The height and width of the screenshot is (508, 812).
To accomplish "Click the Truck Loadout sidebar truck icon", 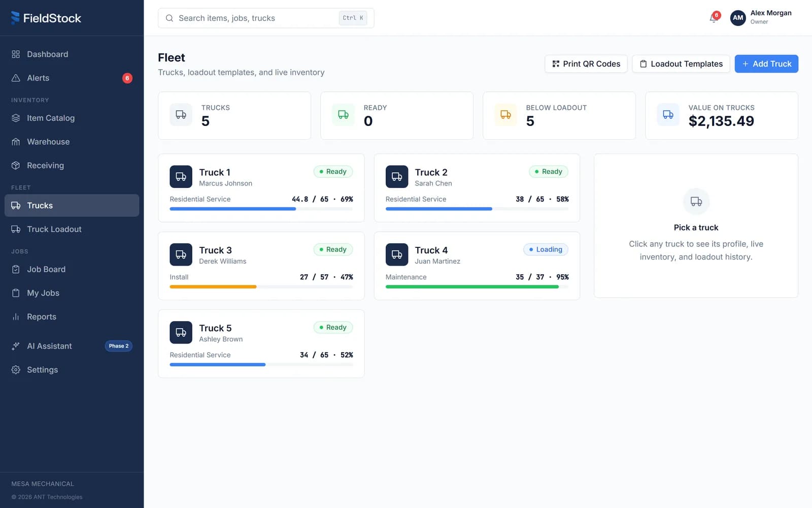I will coord(16,229).
